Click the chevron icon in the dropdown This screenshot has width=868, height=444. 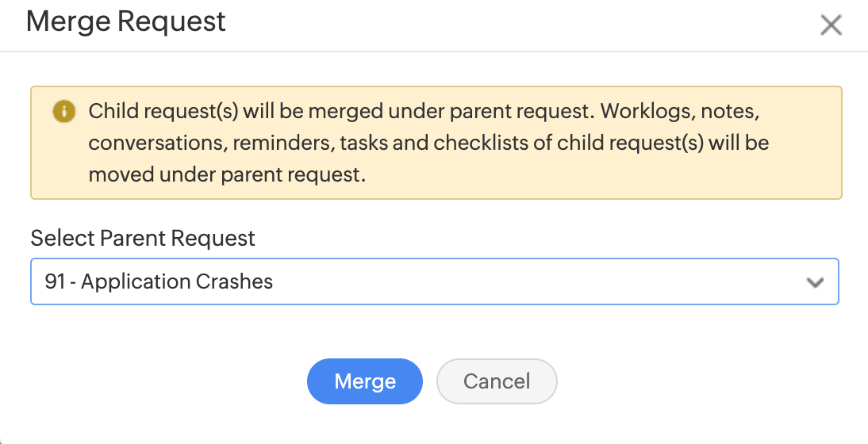point(815,282)
